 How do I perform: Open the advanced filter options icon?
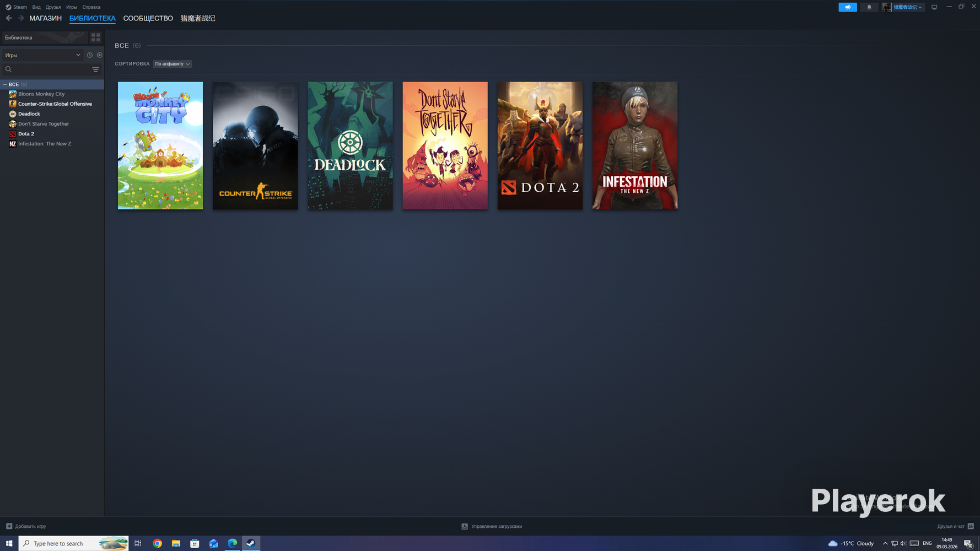click(96, 69)
